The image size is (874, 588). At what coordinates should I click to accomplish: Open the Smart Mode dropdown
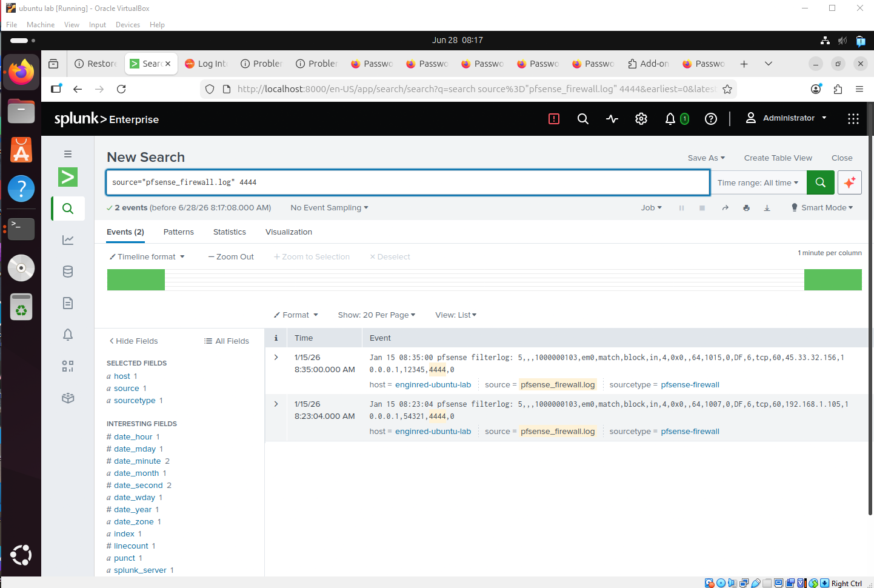click(x=822, y=207)
